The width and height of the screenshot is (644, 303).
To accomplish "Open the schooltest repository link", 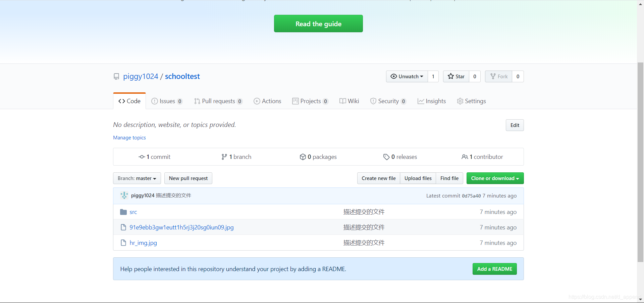I will coord(182,76).
